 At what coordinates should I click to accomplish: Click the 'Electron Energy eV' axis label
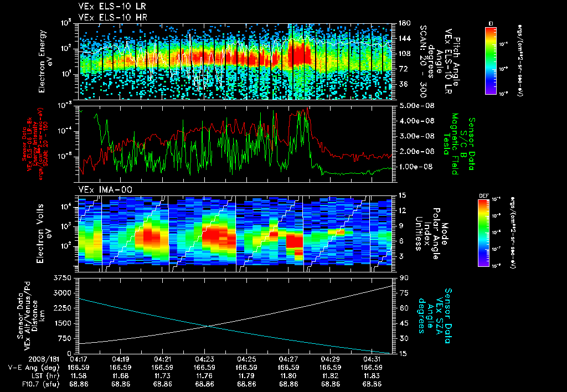(45, 61)
